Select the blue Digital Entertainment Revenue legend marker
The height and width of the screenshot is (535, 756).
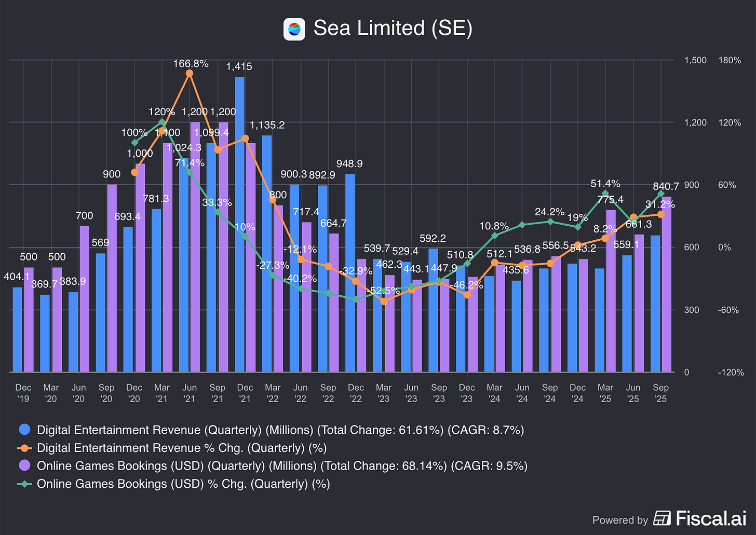coord(25,430)
